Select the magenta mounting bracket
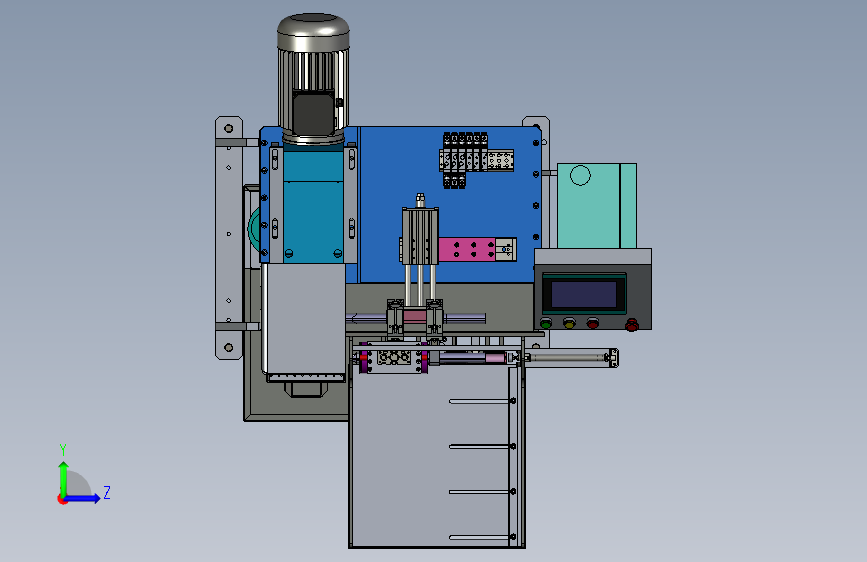Viewport: 867px width, 562px height. coord(466,249)
